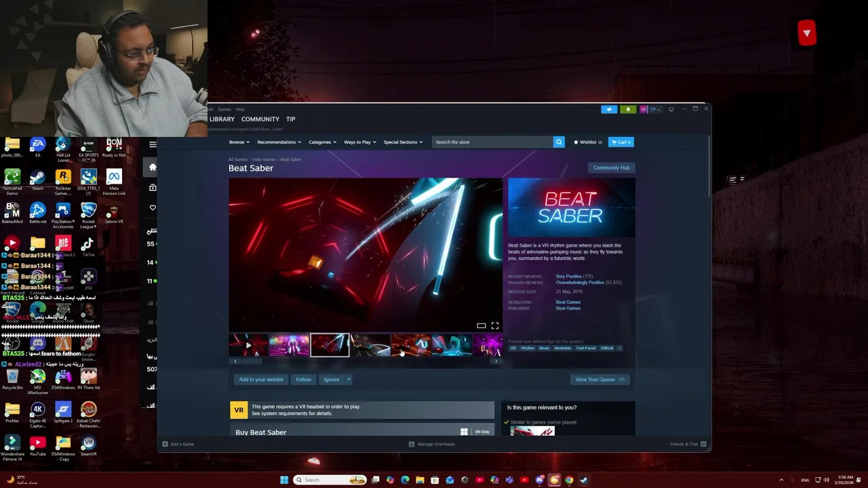Open the dropdown arrow next to Ignore
The width and height of the screenshot is (868, 488).
[x=349, y=380]
